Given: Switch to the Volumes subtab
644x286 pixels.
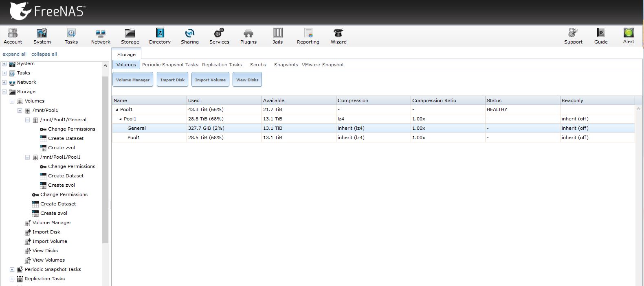Looking at the screenshot, I should coord(126,65).
